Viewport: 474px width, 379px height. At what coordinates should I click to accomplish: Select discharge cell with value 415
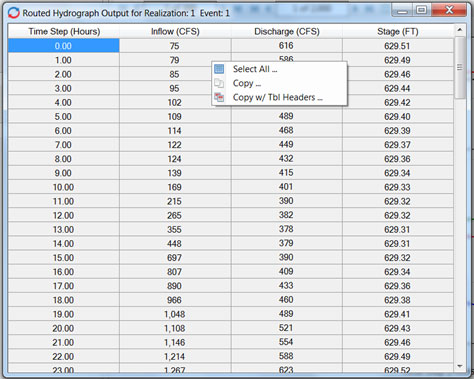(x=287, y=173)
